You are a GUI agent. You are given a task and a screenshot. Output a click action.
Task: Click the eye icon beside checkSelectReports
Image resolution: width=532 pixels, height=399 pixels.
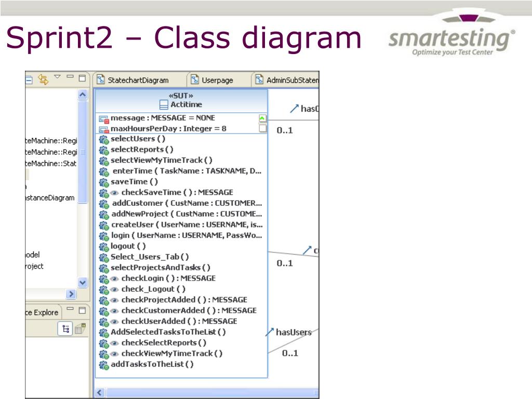click(115, 343)
